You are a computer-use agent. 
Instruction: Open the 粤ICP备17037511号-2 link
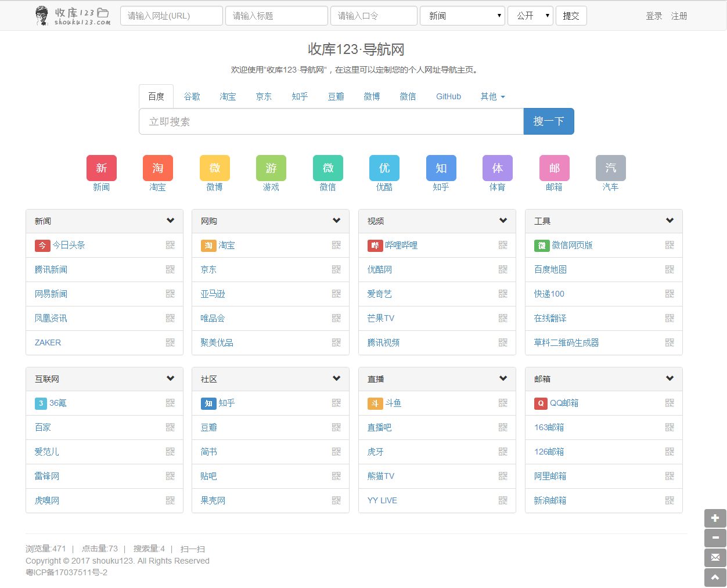click(x=66, y=572)
